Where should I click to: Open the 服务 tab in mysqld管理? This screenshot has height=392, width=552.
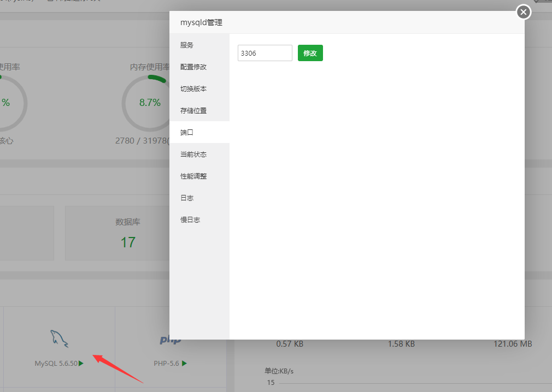pos(199,45)
